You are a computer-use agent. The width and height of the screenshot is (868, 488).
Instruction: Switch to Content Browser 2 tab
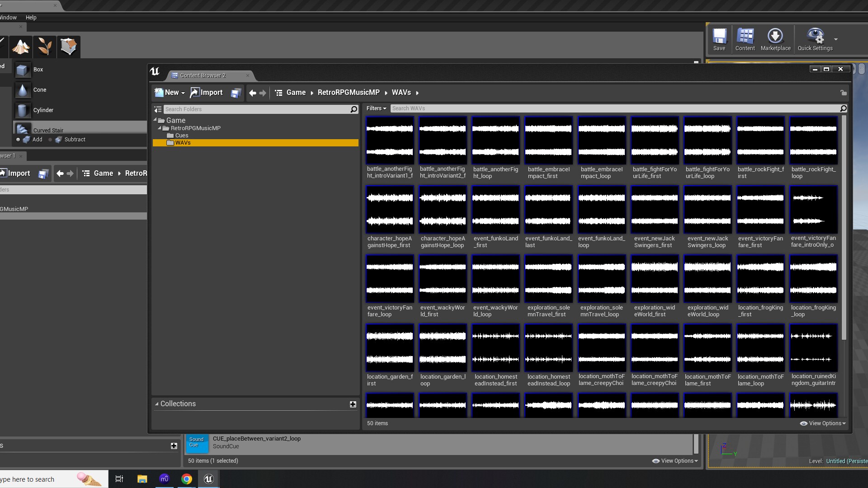tap(203, 75)
